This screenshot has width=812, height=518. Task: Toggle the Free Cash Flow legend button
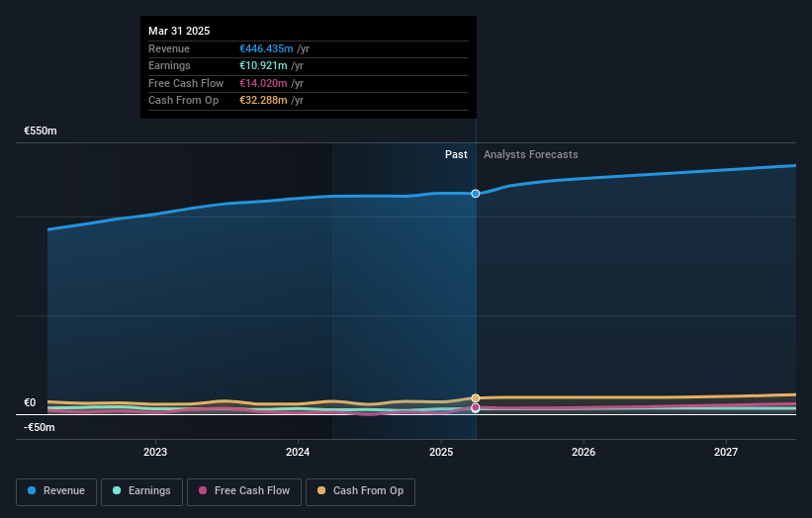(x=244, y=491)
